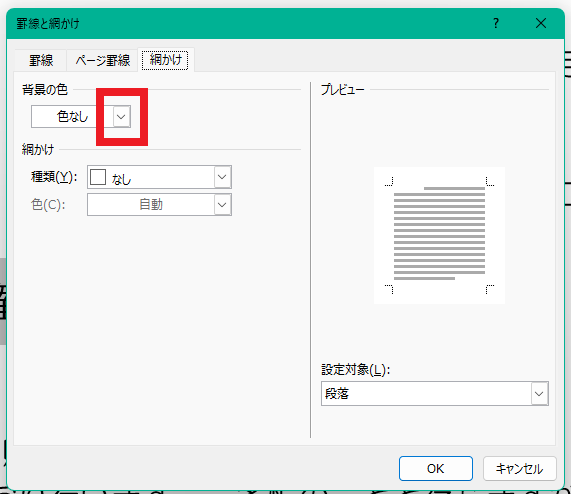Click the preview bottom-right corner marker
571x494 pixels.
[490, 289]
